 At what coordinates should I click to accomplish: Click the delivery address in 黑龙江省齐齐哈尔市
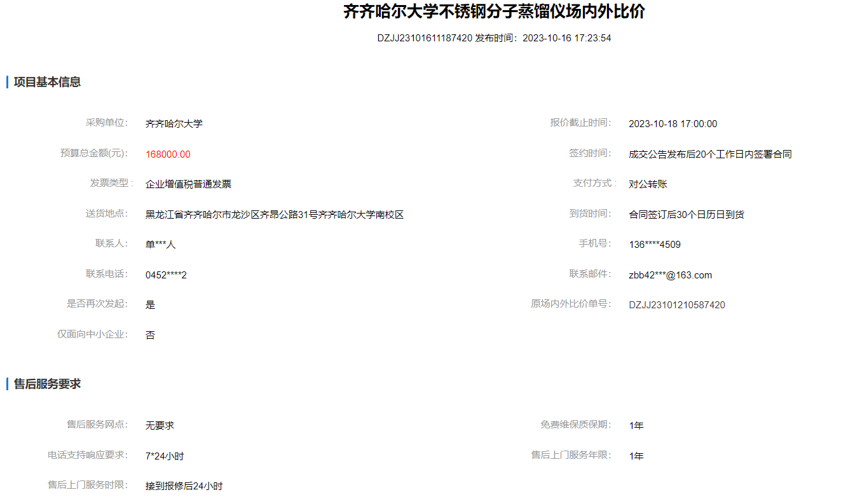[275, 215]
